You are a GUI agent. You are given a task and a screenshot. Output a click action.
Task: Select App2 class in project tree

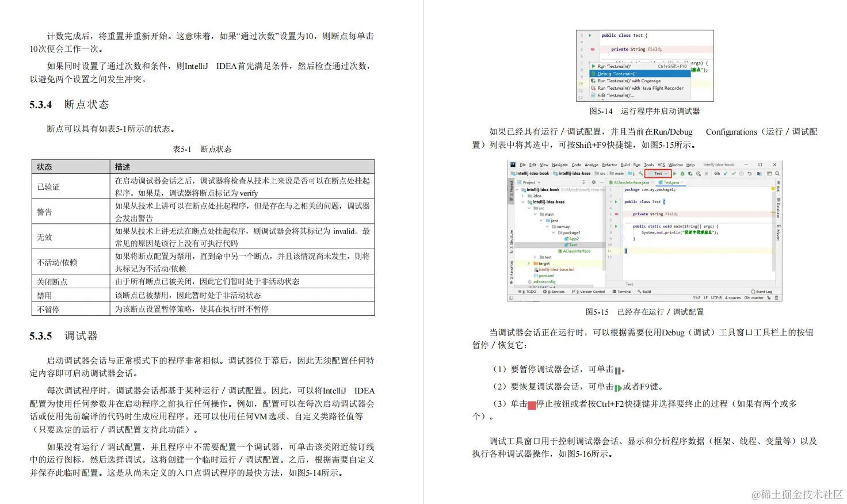(571, 239)
